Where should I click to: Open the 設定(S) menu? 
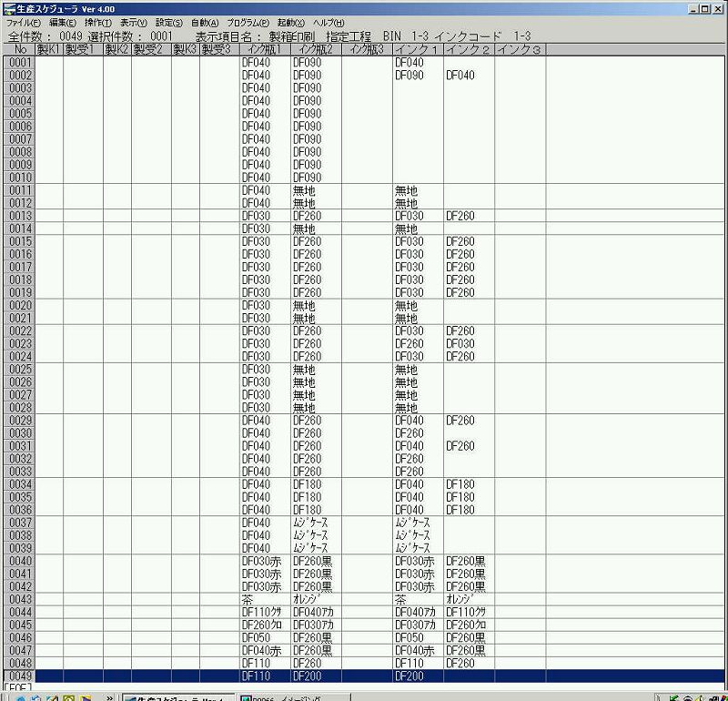(169, 22)
